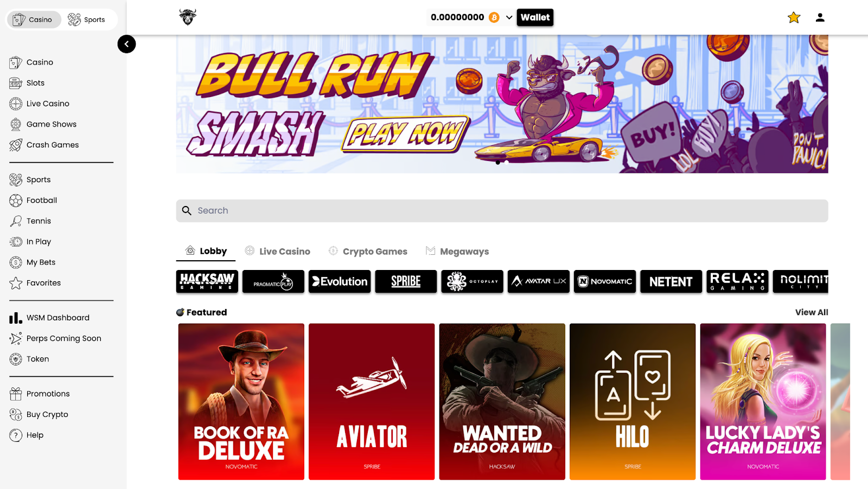This screenshot has width=868, height=489.
Task: Select the Casino mode toggle
Action: tap(33, 20)
